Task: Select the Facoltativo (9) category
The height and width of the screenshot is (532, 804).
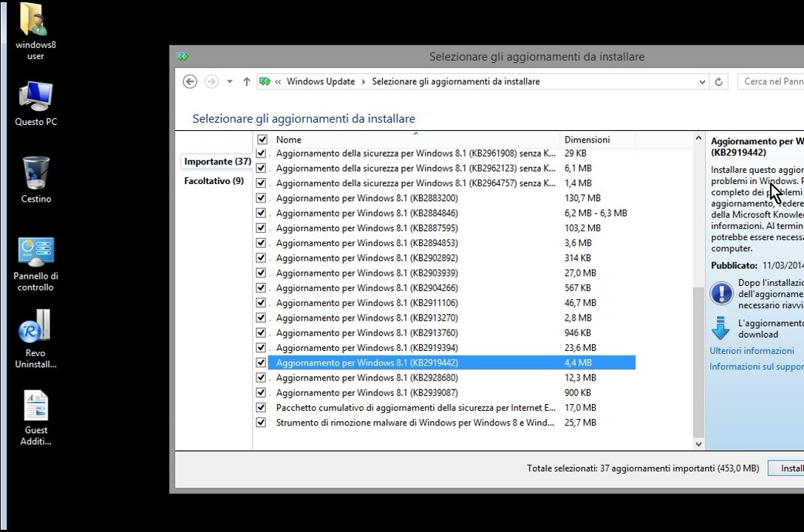Action: pos(214,181)
